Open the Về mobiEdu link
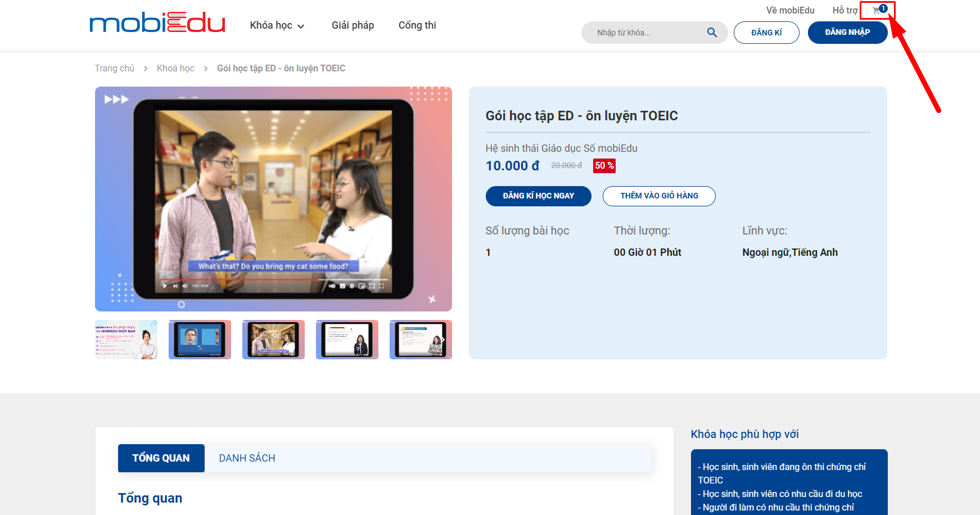The width and height of the screenshot is (980, 515). click(790, 10)
